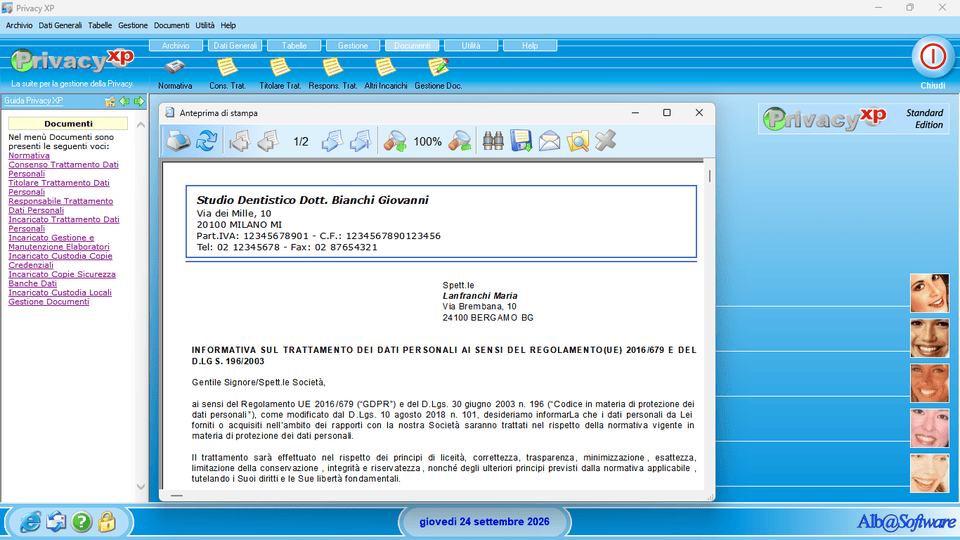
Task: Send the document by email envelope icon
Action: (x=549, y=141)
